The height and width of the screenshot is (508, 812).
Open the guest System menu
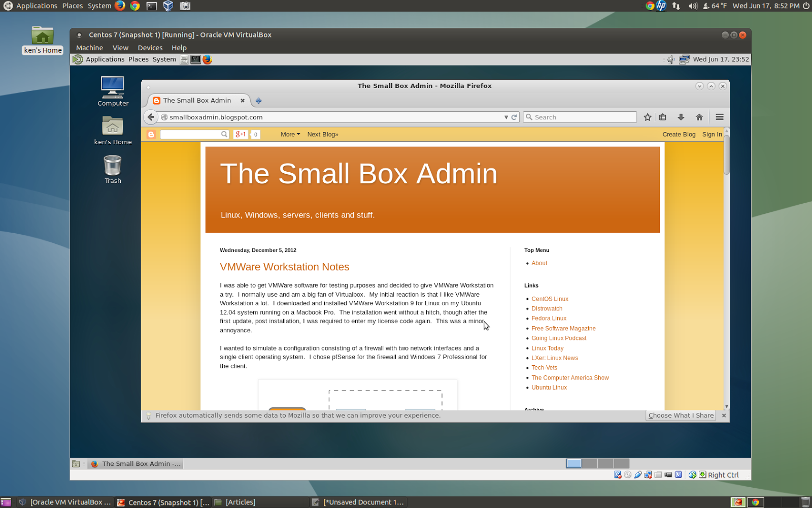coord(164,59)
